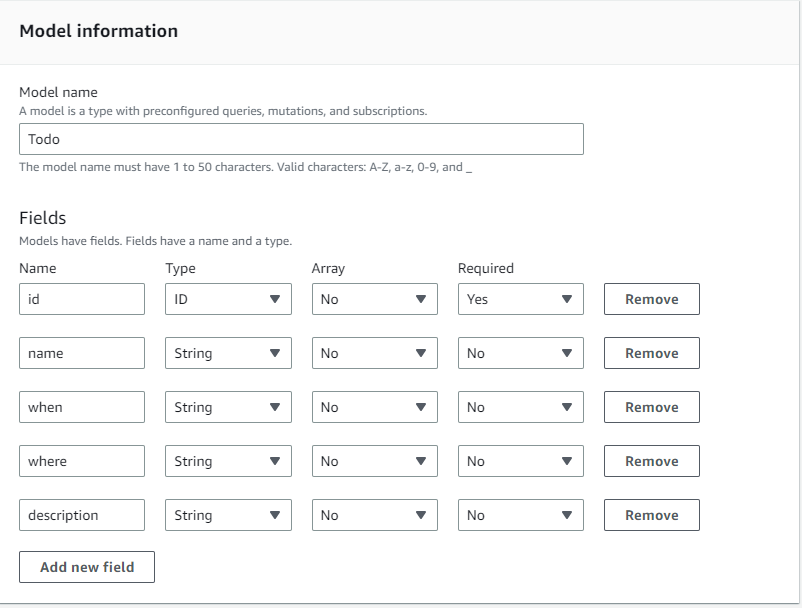Remove the id field
Viewport: 802px width, 608px height.
click(651, 299)
